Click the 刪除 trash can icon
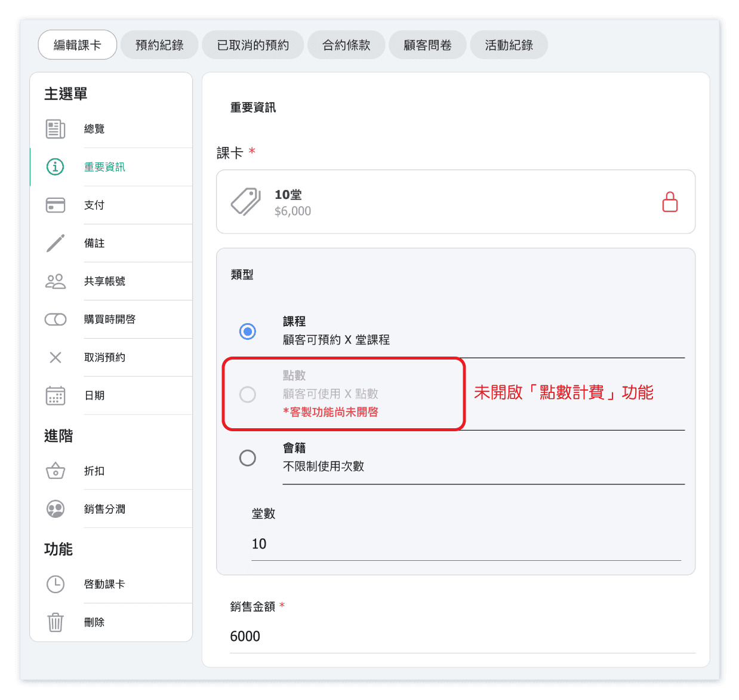Image resolution: width=739 pixels, height=700 pixels. coord(56,622)
